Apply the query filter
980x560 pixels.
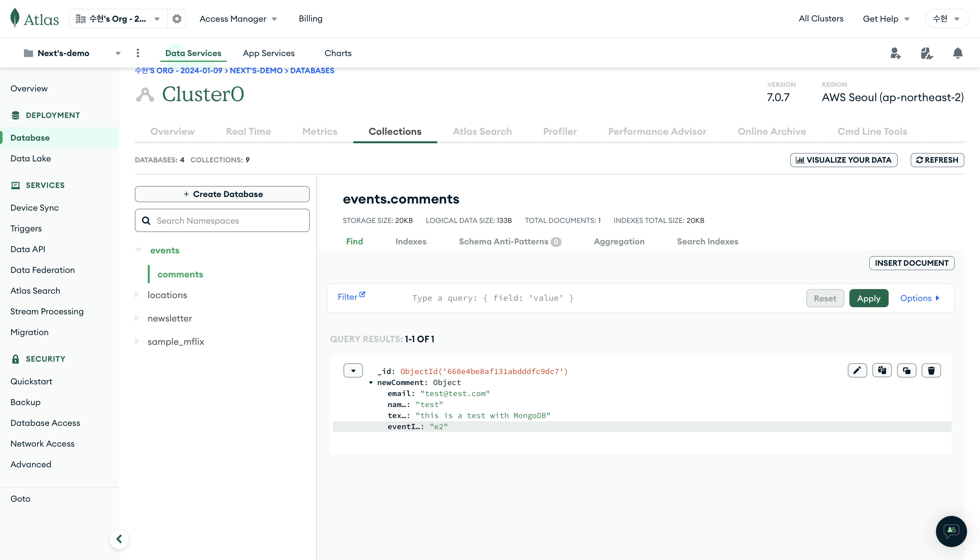(x=869, y=298)
